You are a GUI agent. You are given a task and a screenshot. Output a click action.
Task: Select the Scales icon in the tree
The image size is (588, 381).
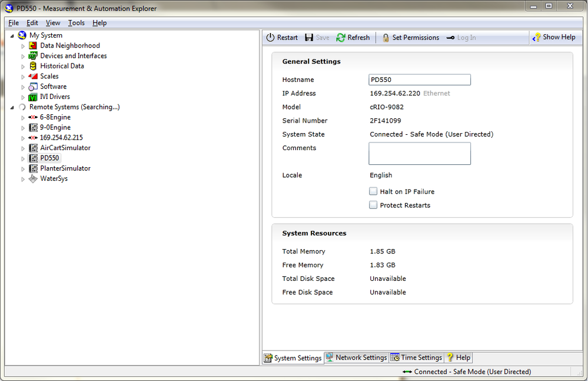click(x=33, y=76)
